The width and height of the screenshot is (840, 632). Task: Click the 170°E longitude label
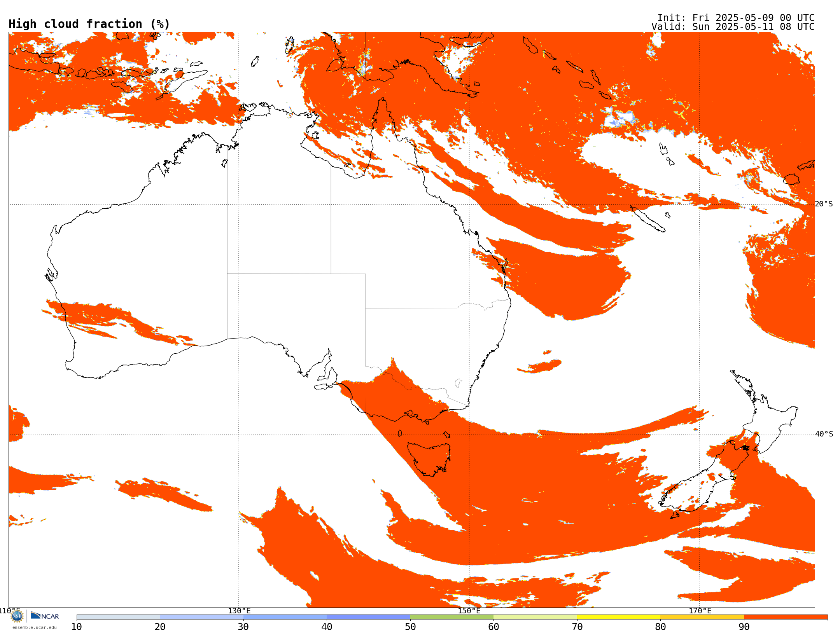coord(700,611)
